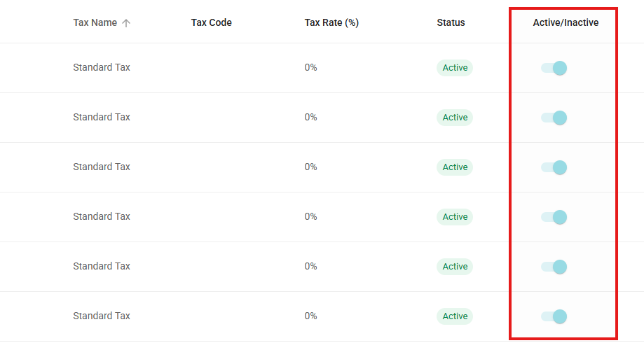This screenshot has width=644, height=343.
Task: Click the 0% rate in the fifth row
Action: (310, 266)
